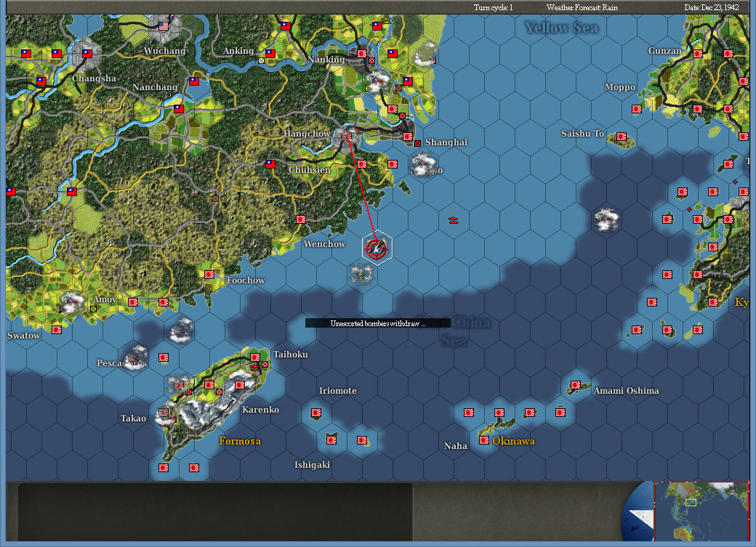
Task: Select the Japanese flag next to Gunzan
Action: 698,54
